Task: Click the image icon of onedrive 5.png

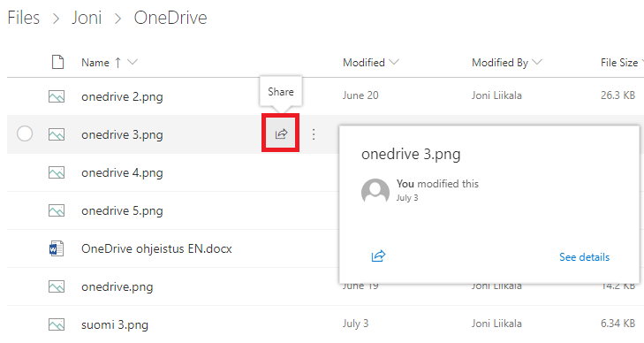Action: point(57,210)
